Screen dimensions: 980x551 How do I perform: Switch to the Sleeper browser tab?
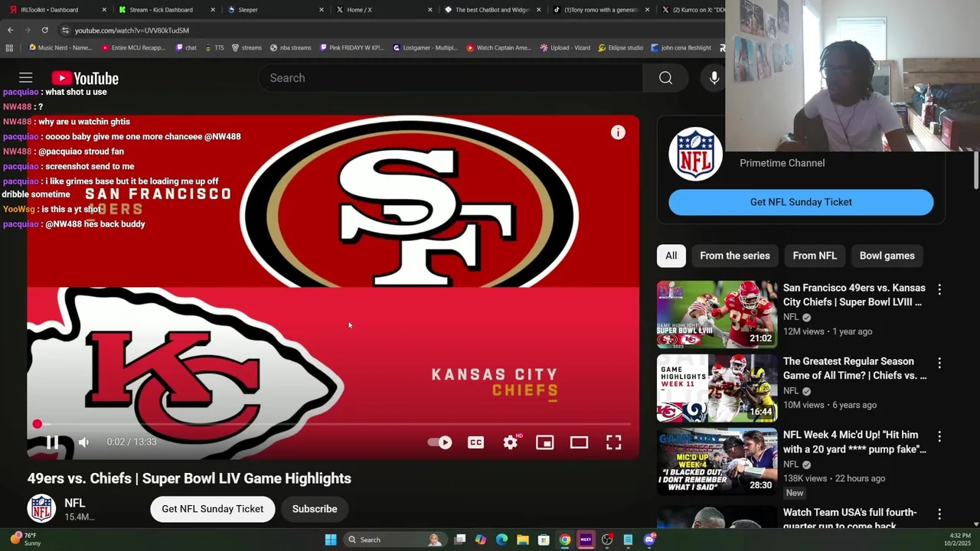pos(276,10)
